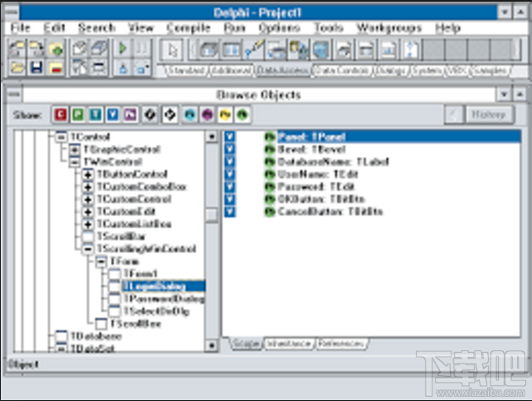Viewport: 532px width, 401px height.
Task: Toggle the teal T types filter
Action: tap(95, 115)
